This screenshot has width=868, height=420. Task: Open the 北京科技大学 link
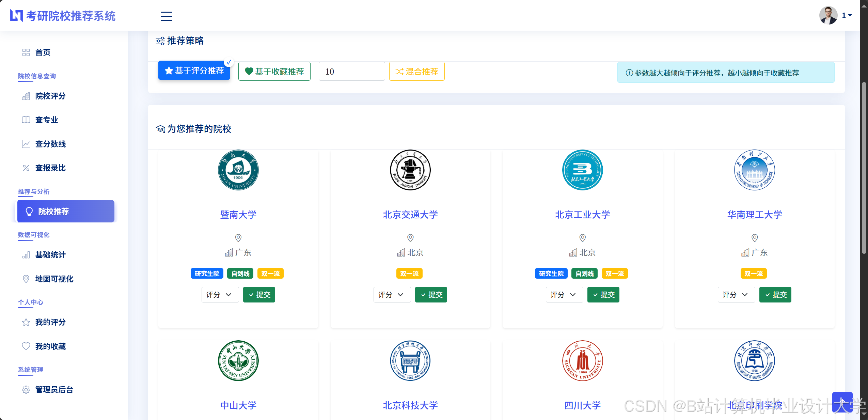point(410,405)
